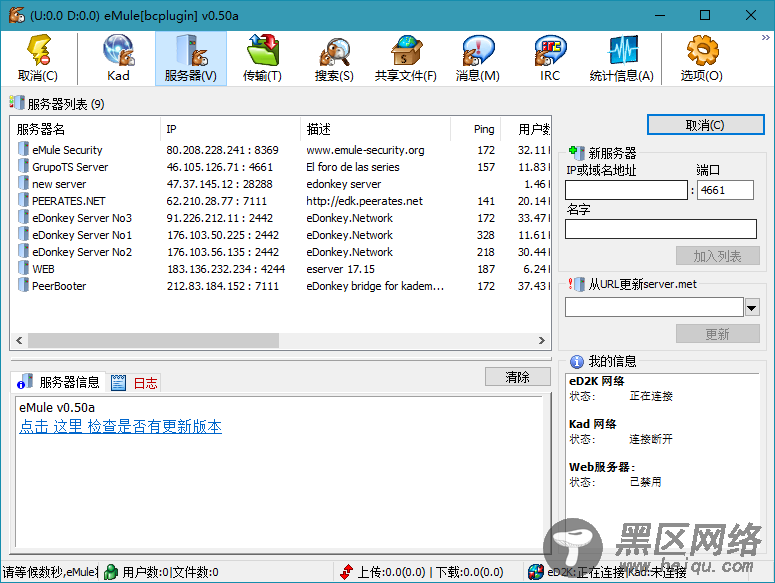Click the server icon of eDonkey Server No3
This screenshot has width=775, height=583.
[x=23, y=217]
